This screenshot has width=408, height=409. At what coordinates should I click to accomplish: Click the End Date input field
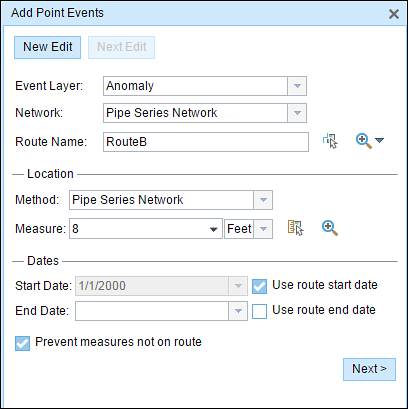152,311
